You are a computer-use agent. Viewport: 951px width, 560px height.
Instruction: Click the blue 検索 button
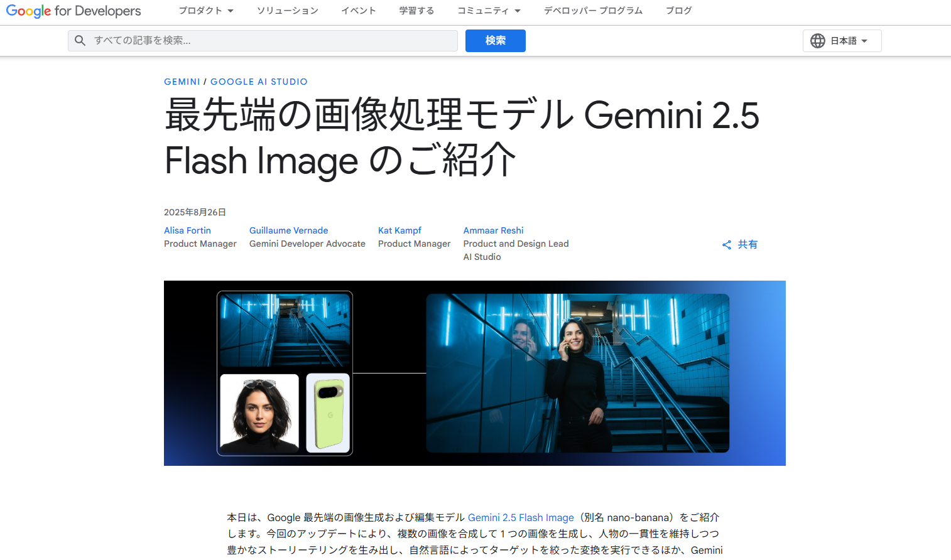[x=496, y=41]
